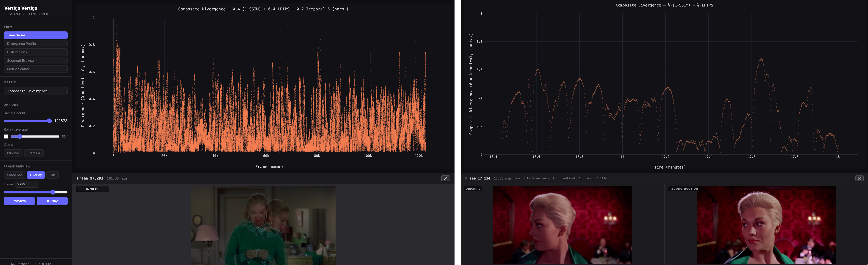Adjust the Sample count slider
Screen dimensions: 868x265
coord(28,121)
